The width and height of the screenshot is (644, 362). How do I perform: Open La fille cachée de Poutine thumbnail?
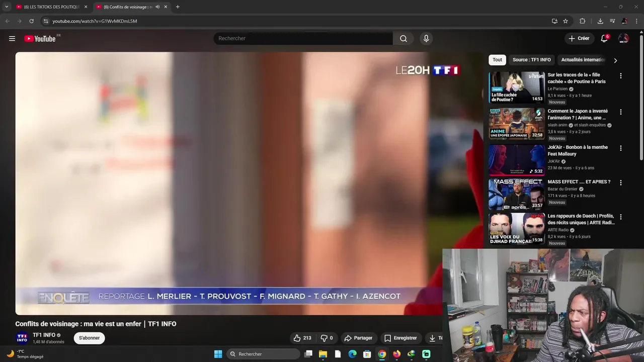[x=517, y=87]
